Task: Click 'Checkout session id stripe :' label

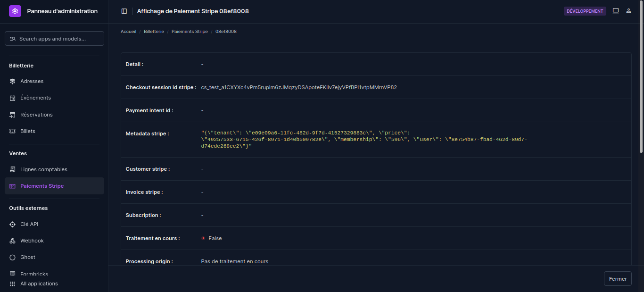Action: pyautogui.click(x=161, y=87)
